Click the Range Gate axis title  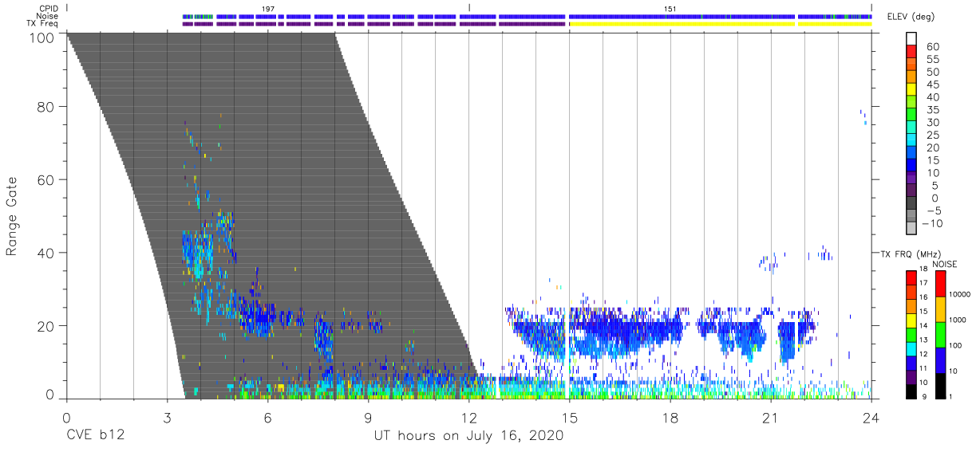coord(12,216)
